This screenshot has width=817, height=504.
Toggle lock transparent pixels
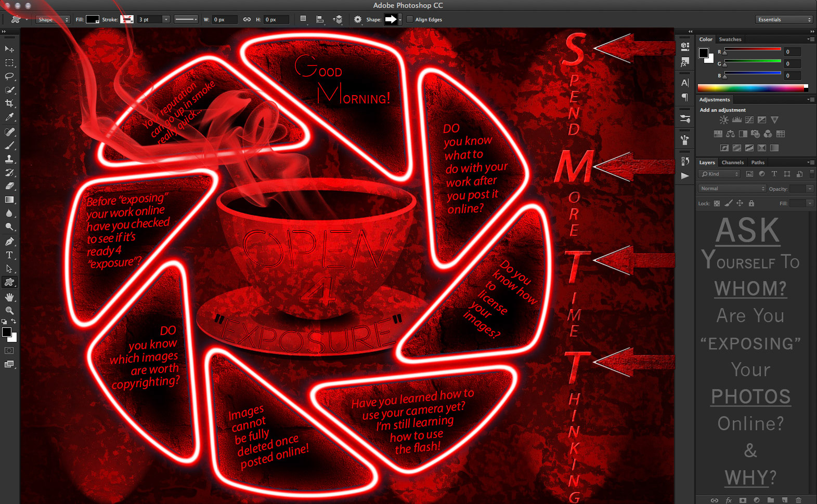(x=717, y=203)
